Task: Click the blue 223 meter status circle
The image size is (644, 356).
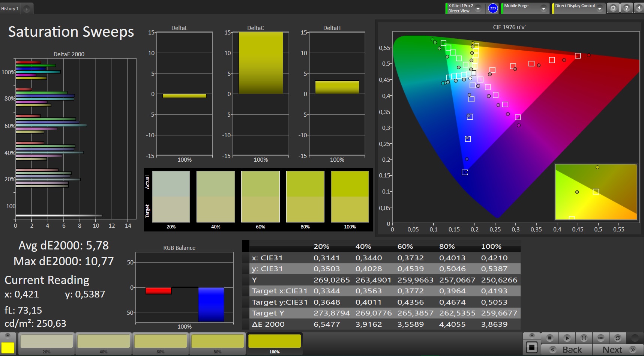Action: [x=493, y=8]
